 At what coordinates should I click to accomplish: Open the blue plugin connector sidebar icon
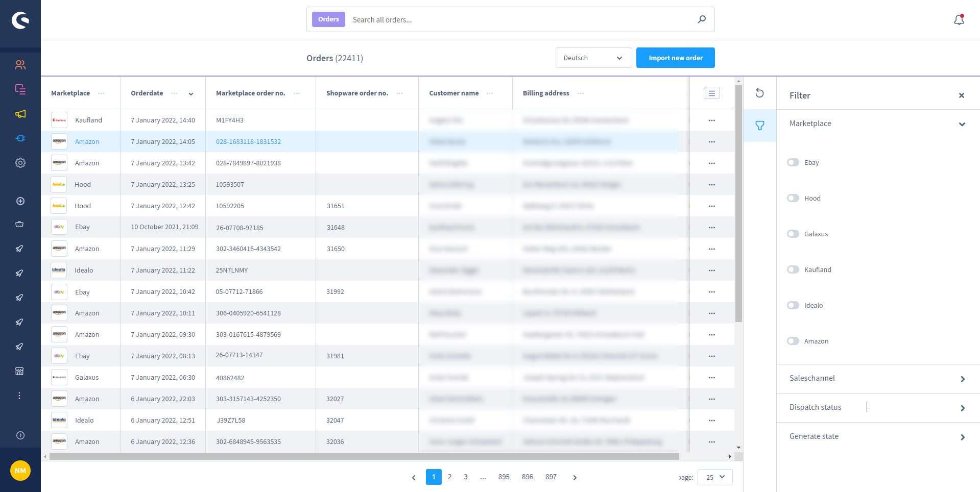pyautogui.click(x=20, y=138)
